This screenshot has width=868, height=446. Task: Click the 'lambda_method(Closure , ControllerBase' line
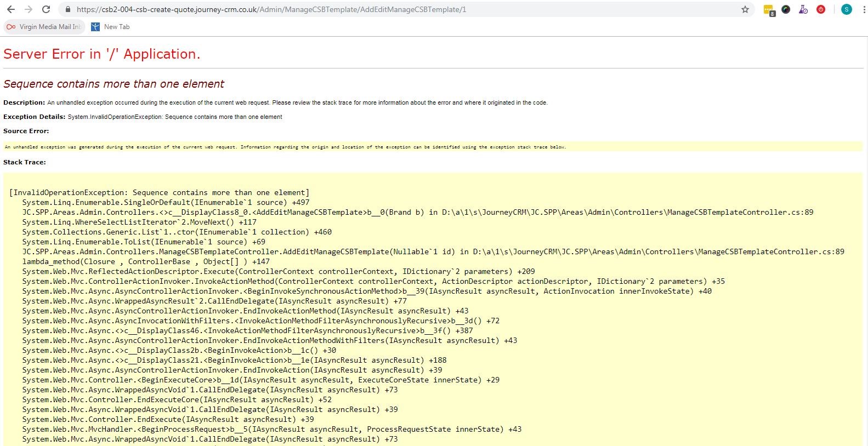coord(146,262)
